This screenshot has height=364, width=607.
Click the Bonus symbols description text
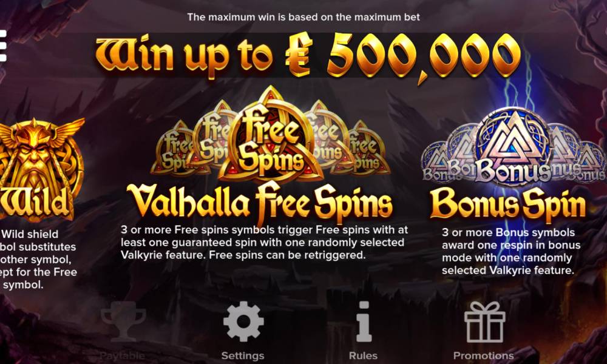point(511,251)
